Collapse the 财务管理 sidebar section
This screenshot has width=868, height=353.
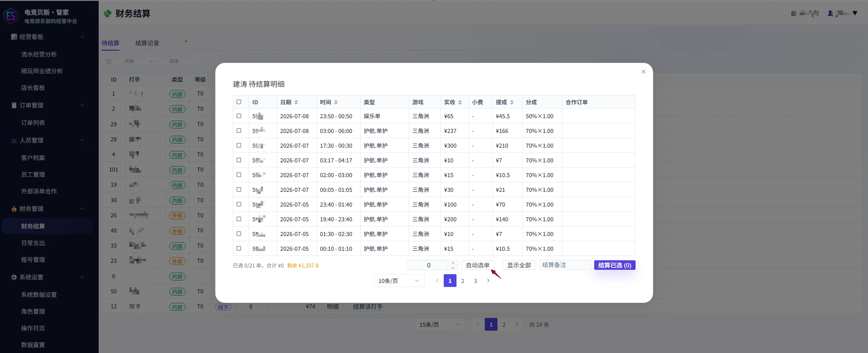[x=82, y=209]
